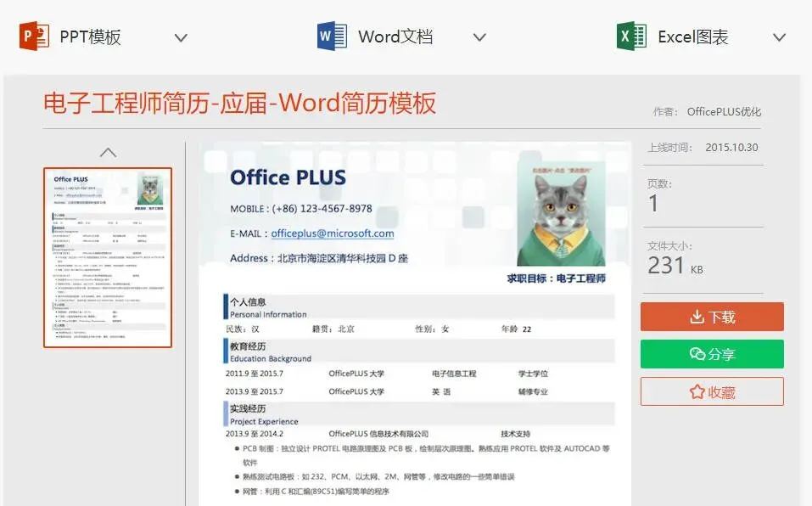The height and width of the screenshot is (506, 812).
Task: Click the 年龄 22 field
Action: (x=517, y=329)
